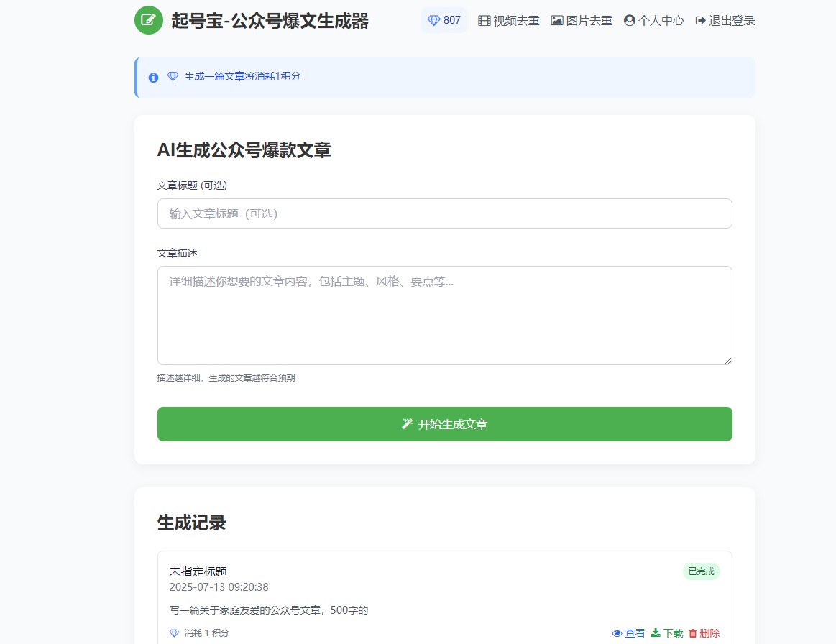
Task: Click the film icon for 视频去重
Action: (x=484, y=21)
